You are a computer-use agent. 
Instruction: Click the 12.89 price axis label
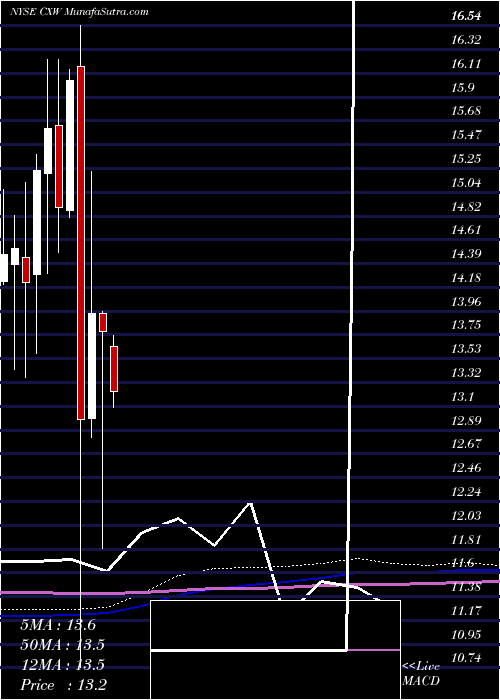466,421
